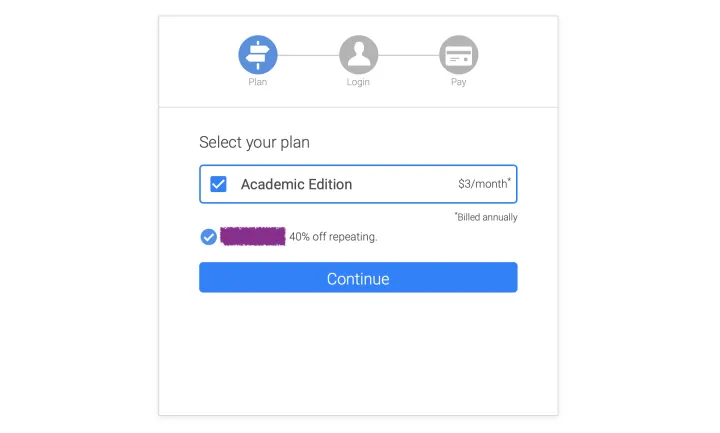Toggle the Academic Edition checkbox

(x=218, y=184)
